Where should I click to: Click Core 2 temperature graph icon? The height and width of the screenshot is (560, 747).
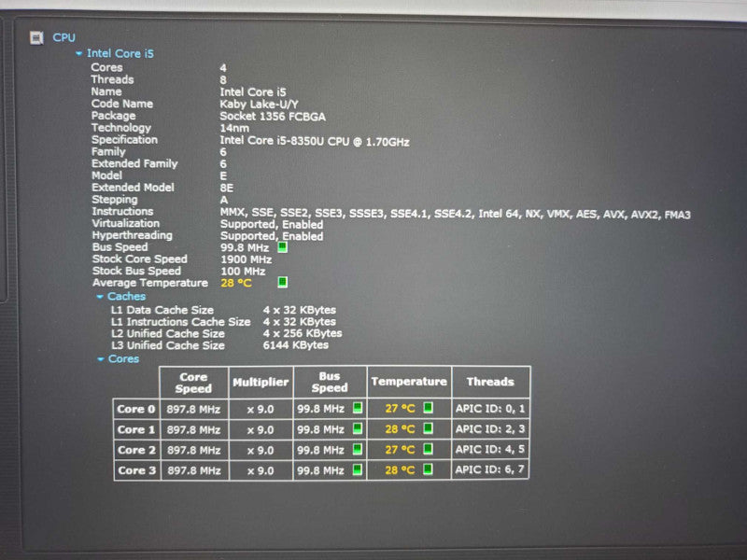[x=428, y=449]
